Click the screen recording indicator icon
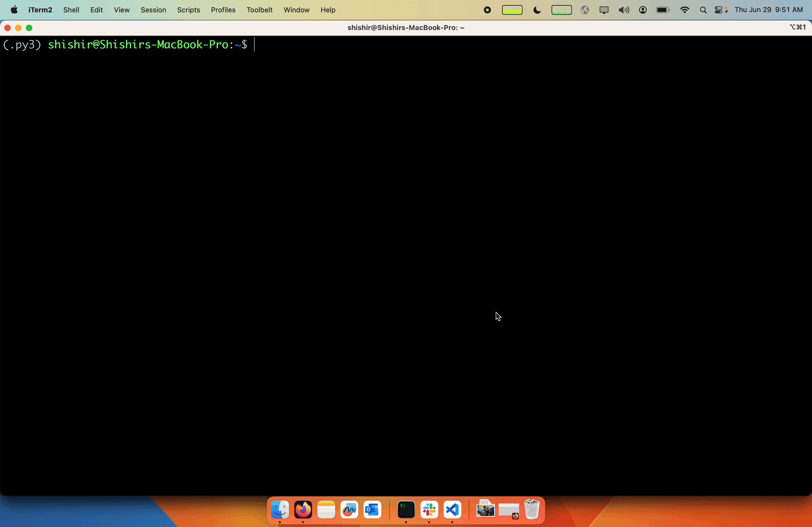Viewport: 812px width, 527px height. tap(487, 10)
